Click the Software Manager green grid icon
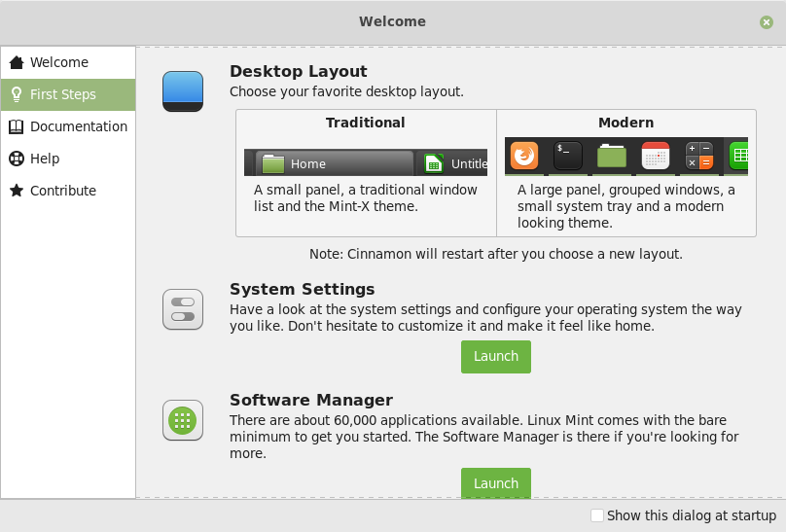Image resolution: width=786 pixels, height=532 pixels. click(x=183, y=420)
